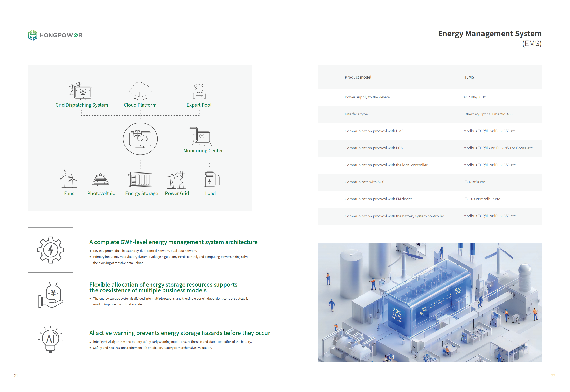Click the Hongpower logo

55,35
